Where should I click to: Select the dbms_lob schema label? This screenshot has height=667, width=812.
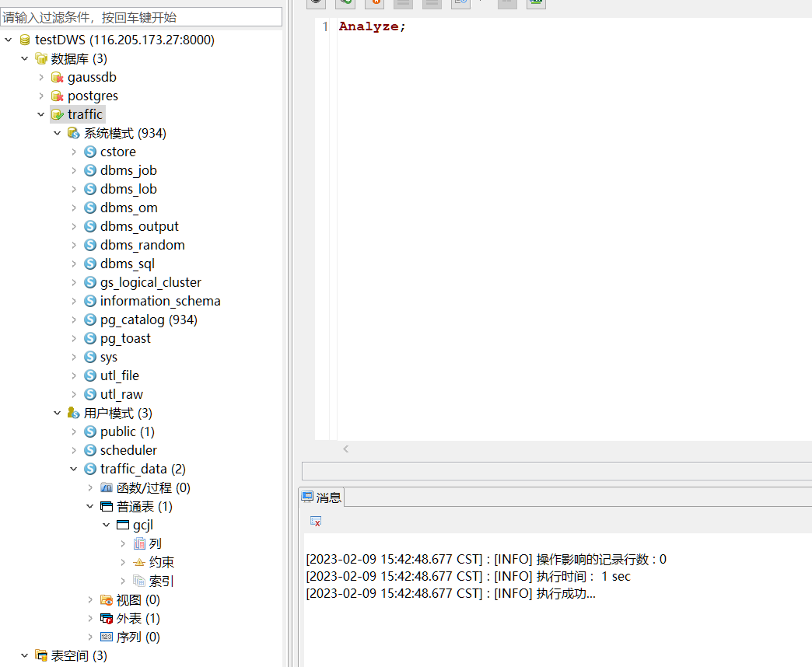pos(128,189)
